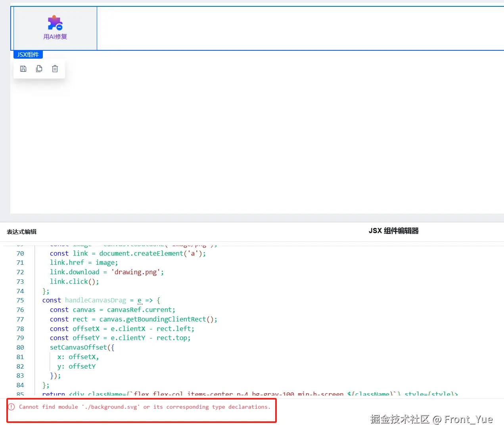Click the 用AI修复 label
This screenshot has width=504, height=436.
click(55, 37)
